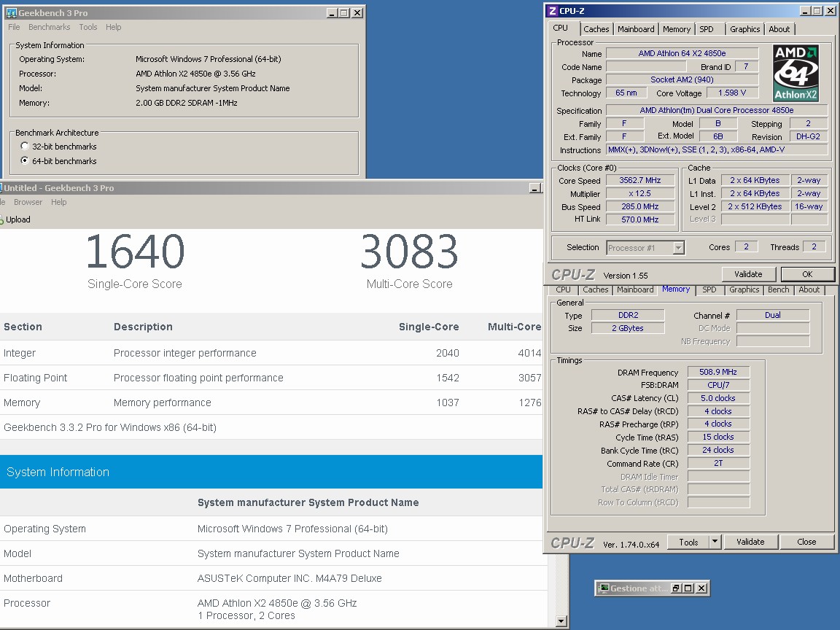Click the OK button in CPU-Z

(x=807, y=274)
